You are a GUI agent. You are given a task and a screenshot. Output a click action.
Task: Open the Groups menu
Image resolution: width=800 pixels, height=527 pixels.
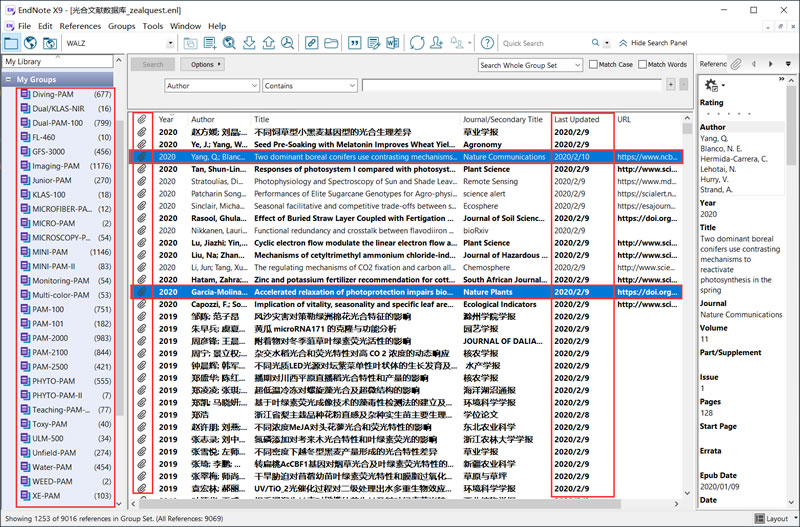coord(121,25)
